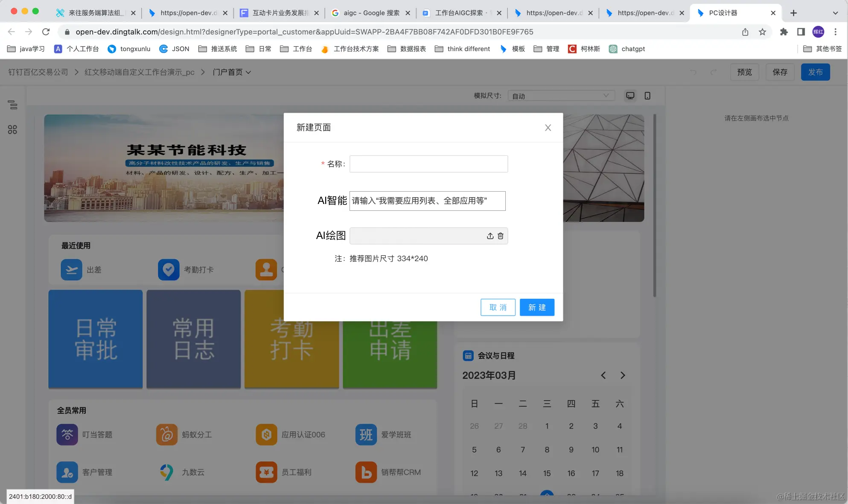848x504 pixels.
Task: Click the 会议与日程 calendar icon
Action: coord(468,355)
